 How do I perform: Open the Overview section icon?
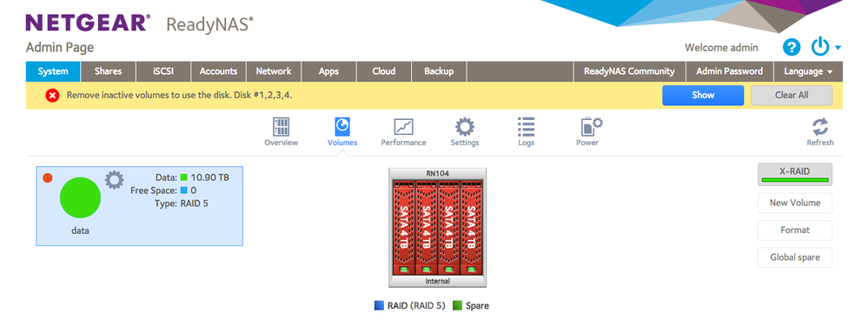click(x=282, y=127)
